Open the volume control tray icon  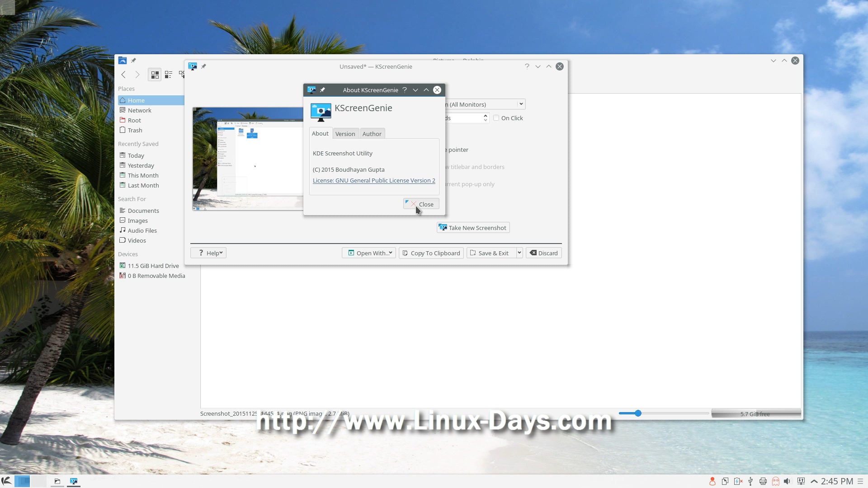click(x=788, y=482)
